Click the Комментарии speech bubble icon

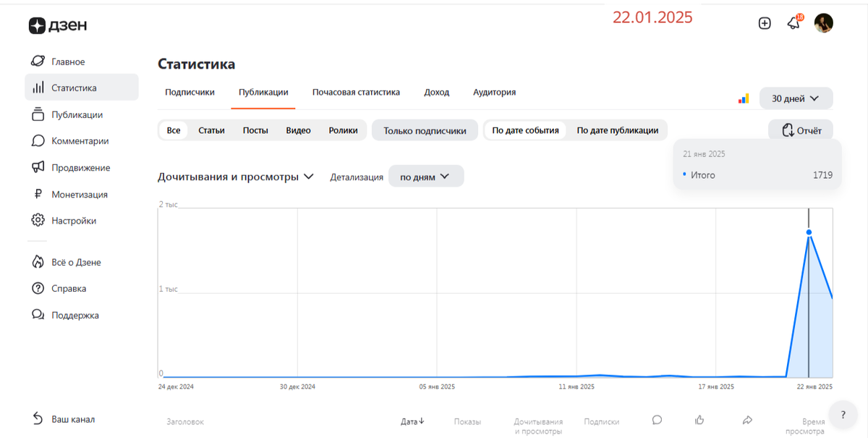[38, 140]
